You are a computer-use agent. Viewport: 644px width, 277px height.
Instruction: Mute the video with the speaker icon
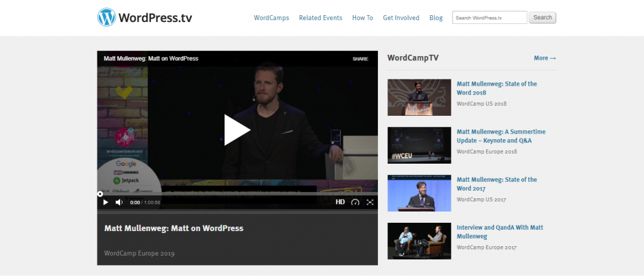[x=119, y=202]
